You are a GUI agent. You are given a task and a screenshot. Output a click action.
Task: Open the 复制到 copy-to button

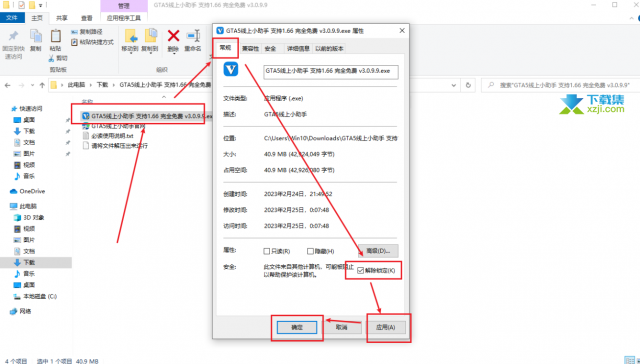pyautogui.click(x=150, y=40)
